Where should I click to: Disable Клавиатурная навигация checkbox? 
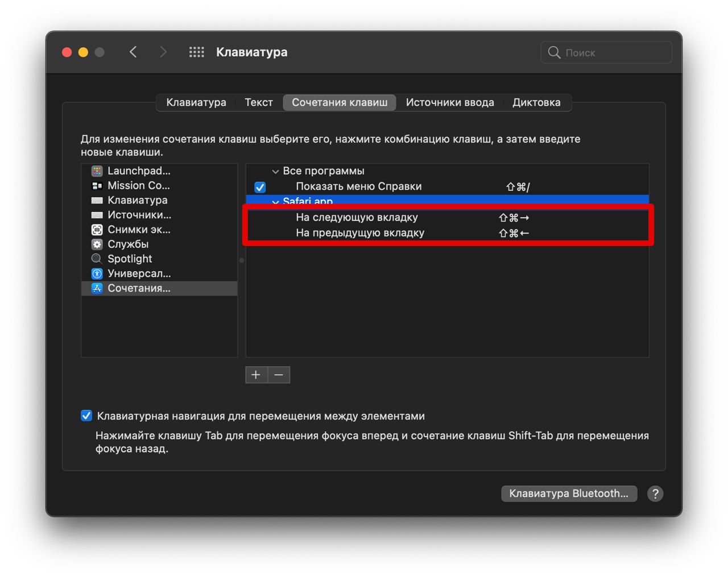86,416
